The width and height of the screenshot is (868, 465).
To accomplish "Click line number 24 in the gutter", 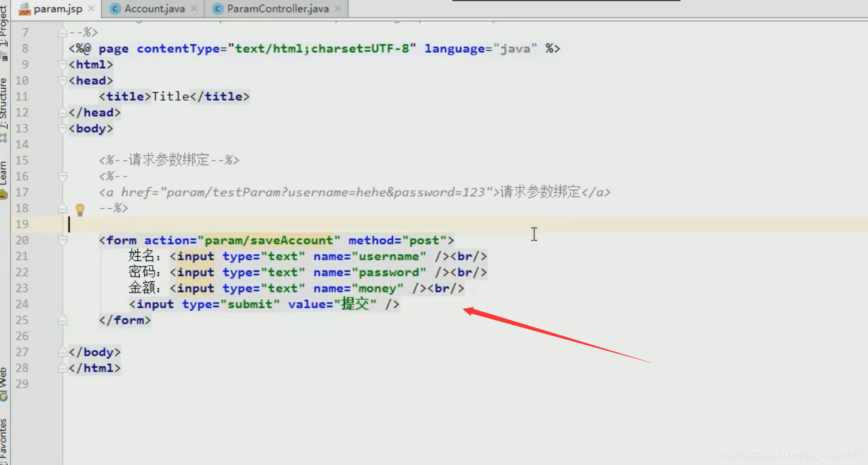I will [22, 304].
